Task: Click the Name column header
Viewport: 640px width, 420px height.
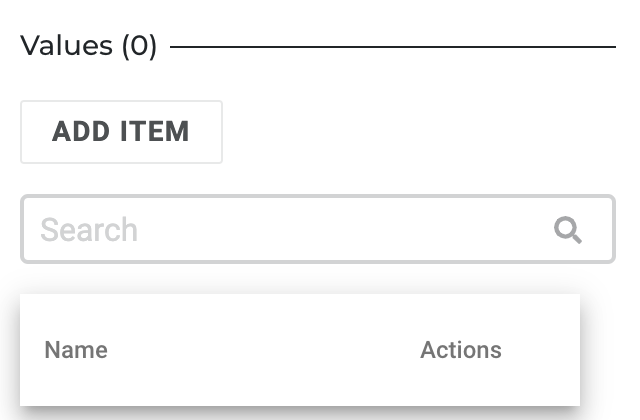Action: (76, 350)
